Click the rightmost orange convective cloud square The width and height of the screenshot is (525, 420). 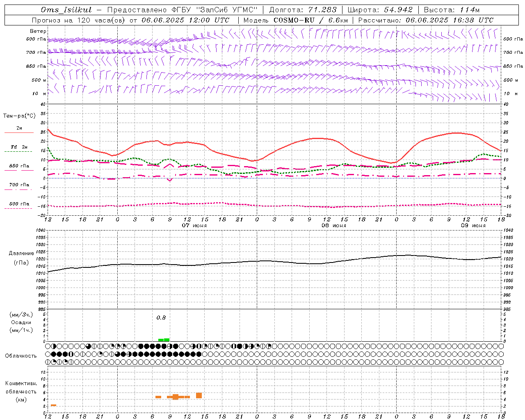coord(199,395)
